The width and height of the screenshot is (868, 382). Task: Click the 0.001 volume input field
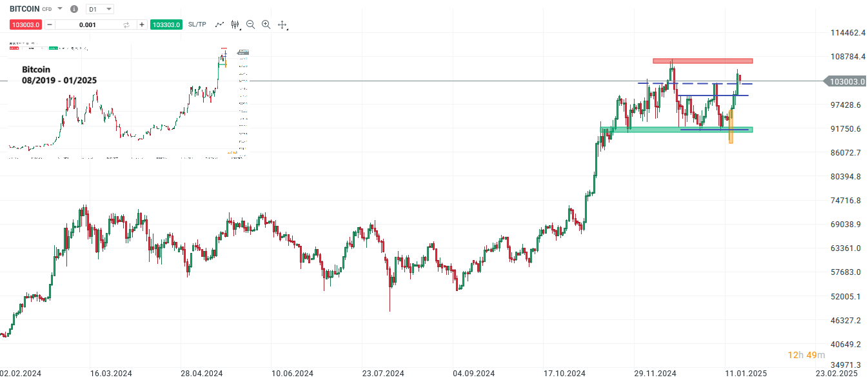click(x=88, y=24)
